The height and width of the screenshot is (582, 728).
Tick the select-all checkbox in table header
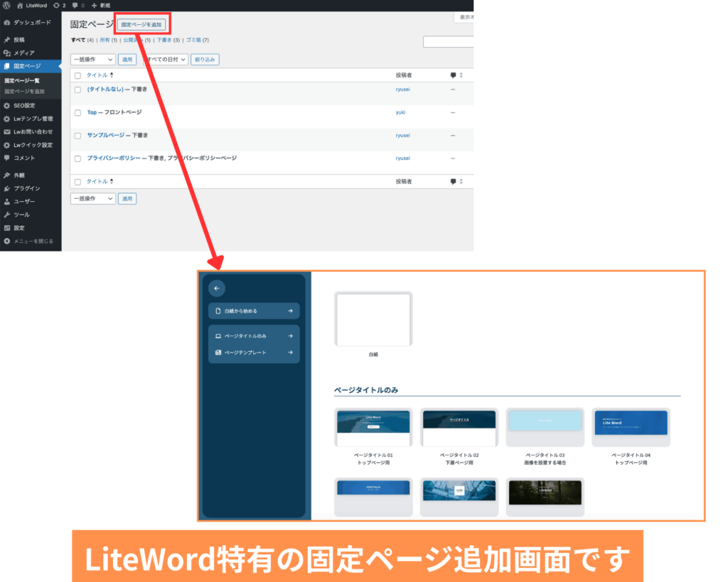point(78,75)
